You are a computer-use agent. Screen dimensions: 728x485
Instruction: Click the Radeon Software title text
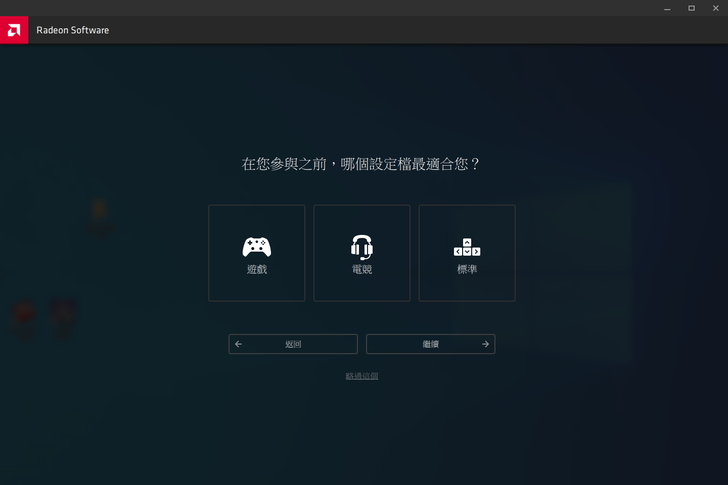(x=72, y=30)
